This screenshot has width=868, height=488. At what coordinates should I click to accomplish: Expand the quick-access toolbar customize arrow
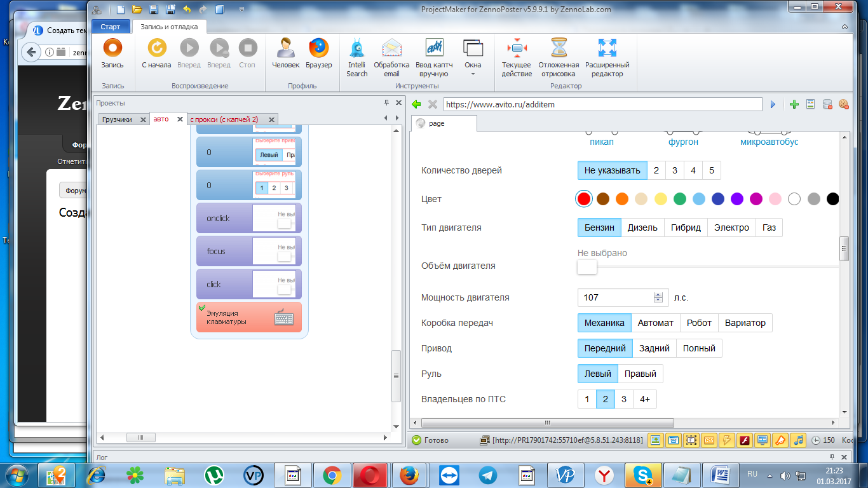click(242, 10)
